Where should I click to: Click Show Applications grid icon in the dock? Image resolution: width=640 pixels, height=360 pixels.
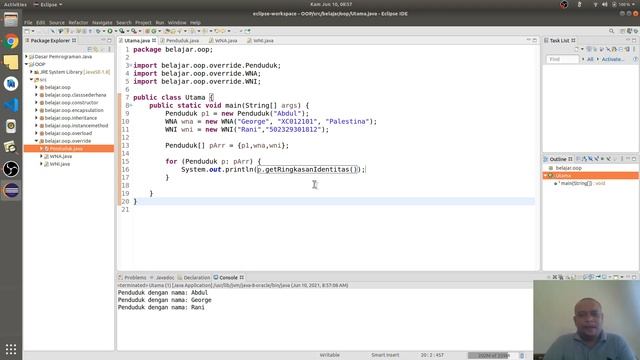(11, 349)
